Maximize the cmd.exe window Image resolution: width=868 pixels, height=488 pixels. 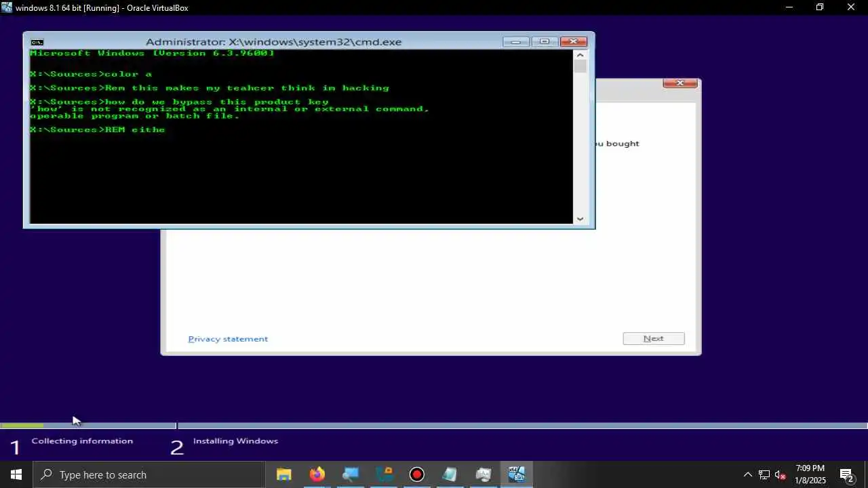pos(545,42)
